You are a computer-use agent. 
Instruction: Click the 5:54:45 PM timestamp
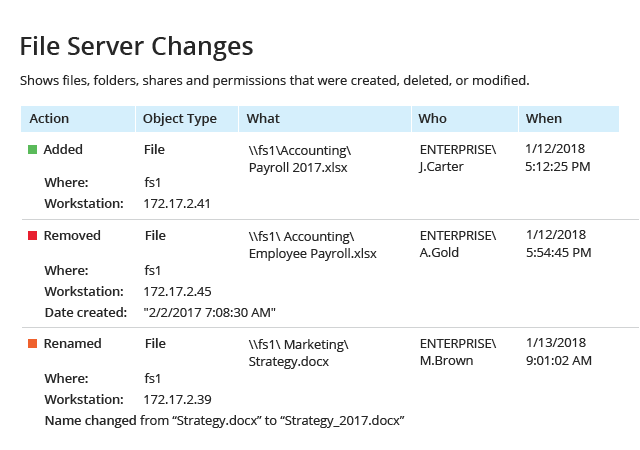pyautogui.click(x=558, y=253)
